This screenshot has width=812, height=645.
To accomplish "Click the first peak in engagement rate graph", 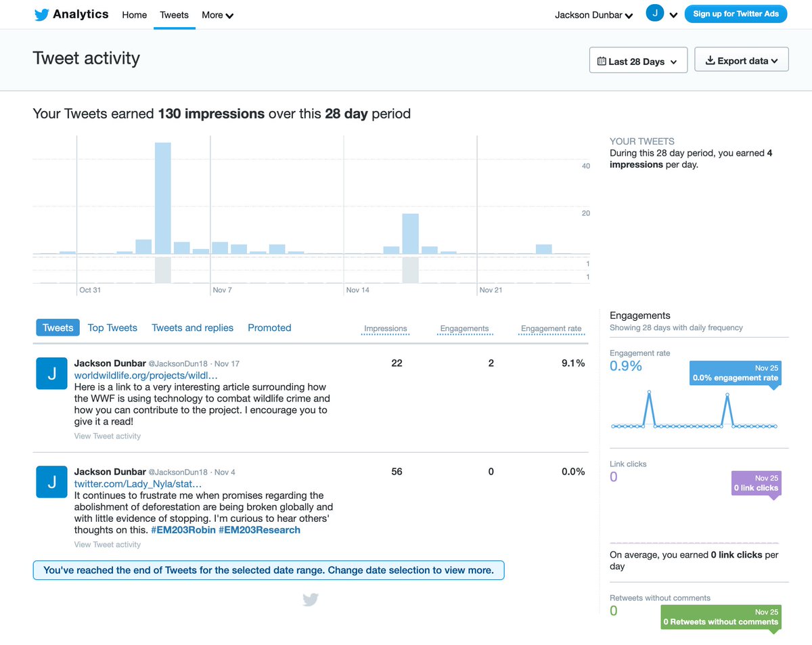I will point(649,393).
